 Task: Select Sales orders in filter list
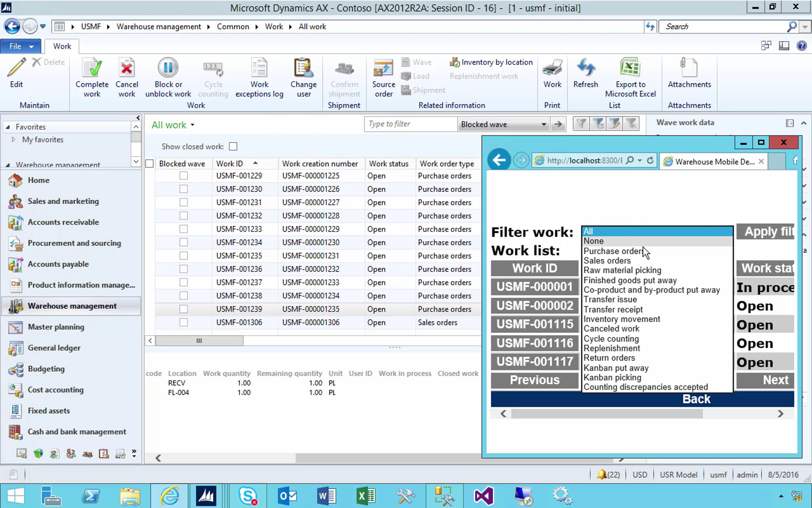[x=607, y=261]
